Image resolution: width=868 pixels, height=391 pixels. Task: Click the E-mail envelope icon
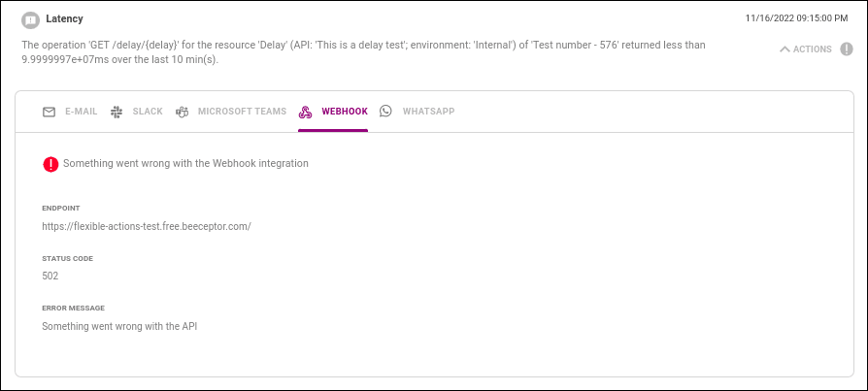(49, 112)
